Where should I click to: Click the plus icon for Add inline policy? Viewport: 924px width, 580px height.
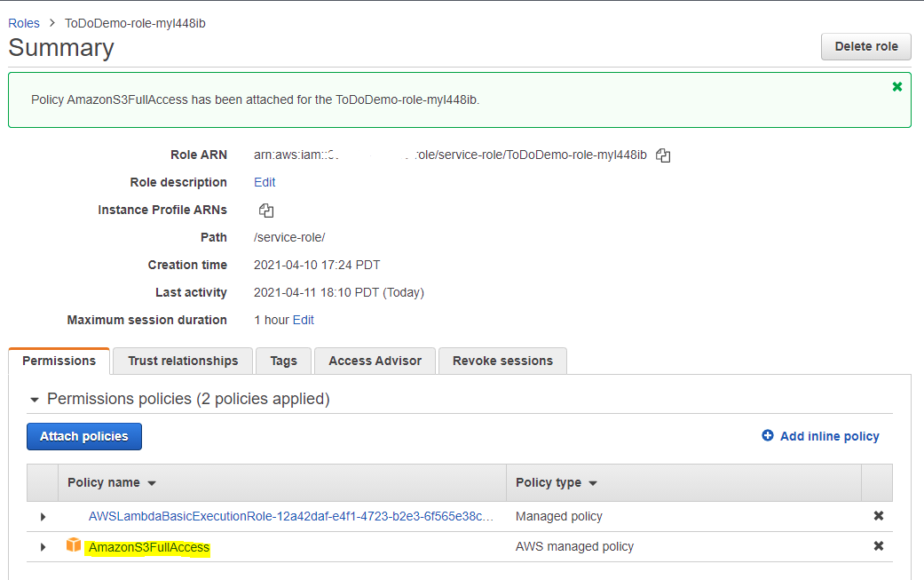[x=767, y=435]
